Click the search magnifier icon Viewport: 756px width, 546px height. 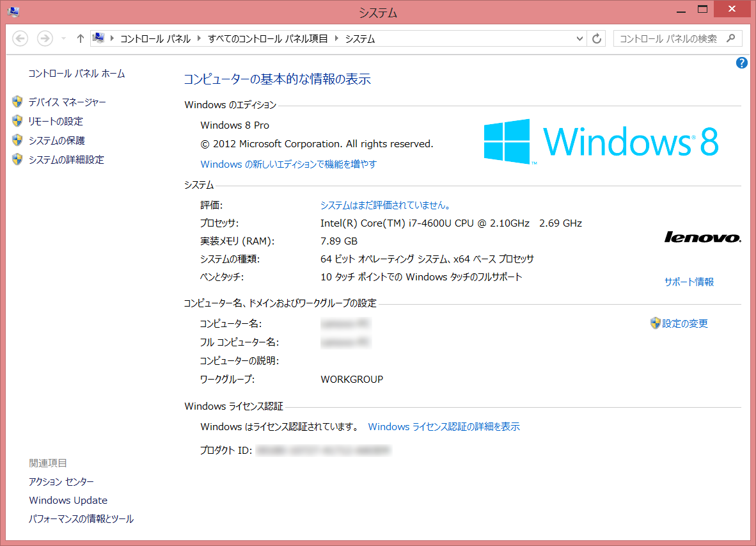[731, 38]
